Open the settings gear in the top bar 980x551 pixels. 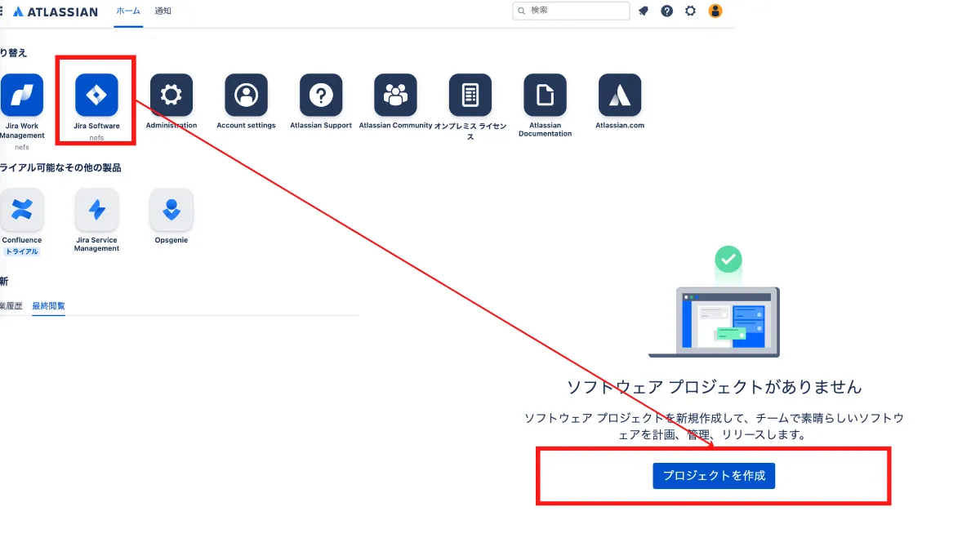(x=689, y=11)
